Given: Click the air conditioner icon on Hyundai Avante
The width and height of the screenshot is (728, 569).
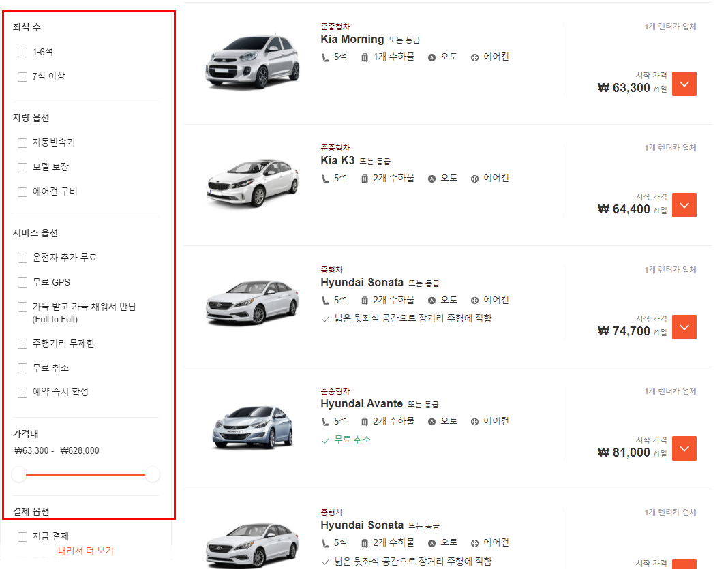Looking at the screenshot, I should [474, 422].
